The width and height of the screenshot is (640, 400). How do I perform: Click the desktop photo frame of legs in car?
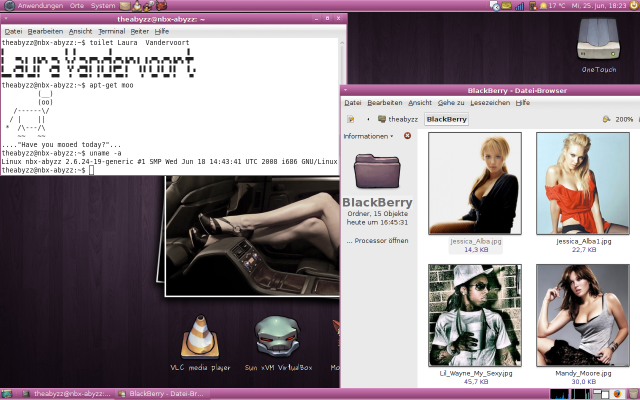tap(252, 236)
